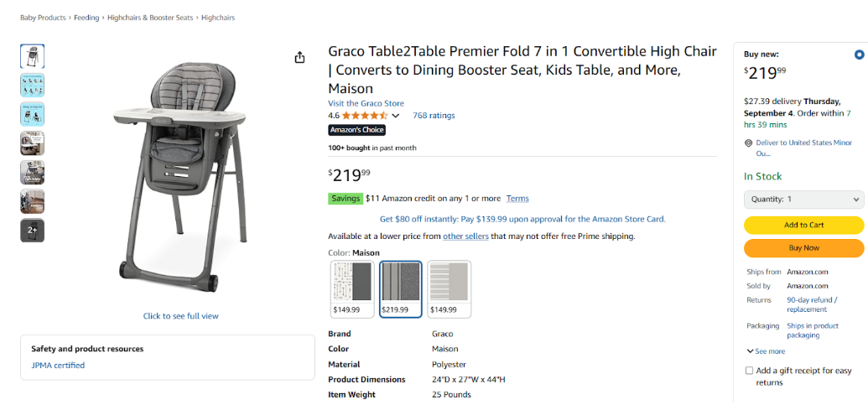Open the Quantity dropdown

coord(803,200)
